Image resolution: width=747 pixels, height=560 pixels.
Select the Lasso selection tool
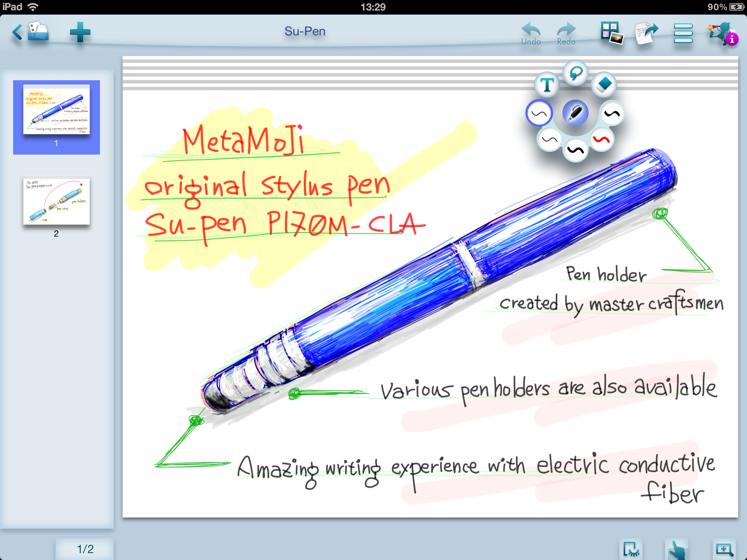click(x=575, y=73)
